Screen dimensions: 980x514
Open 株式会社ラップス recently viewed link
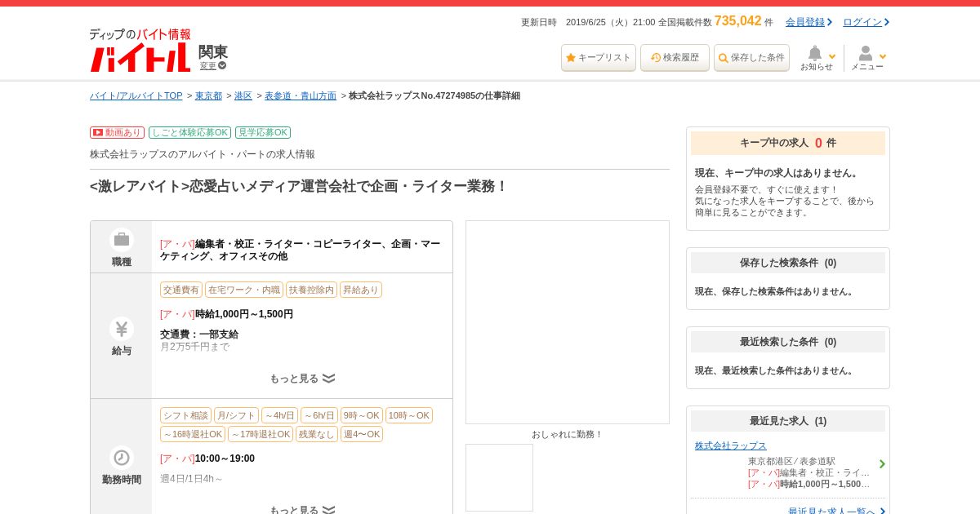(x=731, y=445)
